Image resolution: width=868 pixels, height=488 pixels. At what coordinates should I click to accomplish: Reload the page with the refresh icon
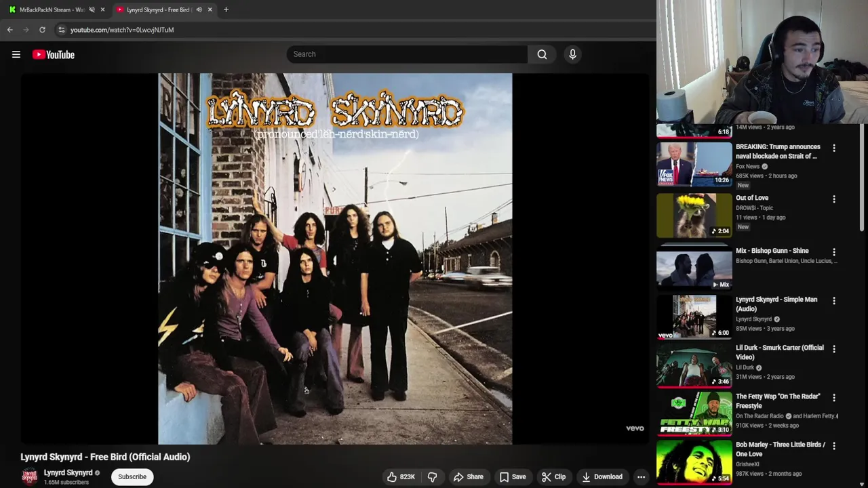42,30
